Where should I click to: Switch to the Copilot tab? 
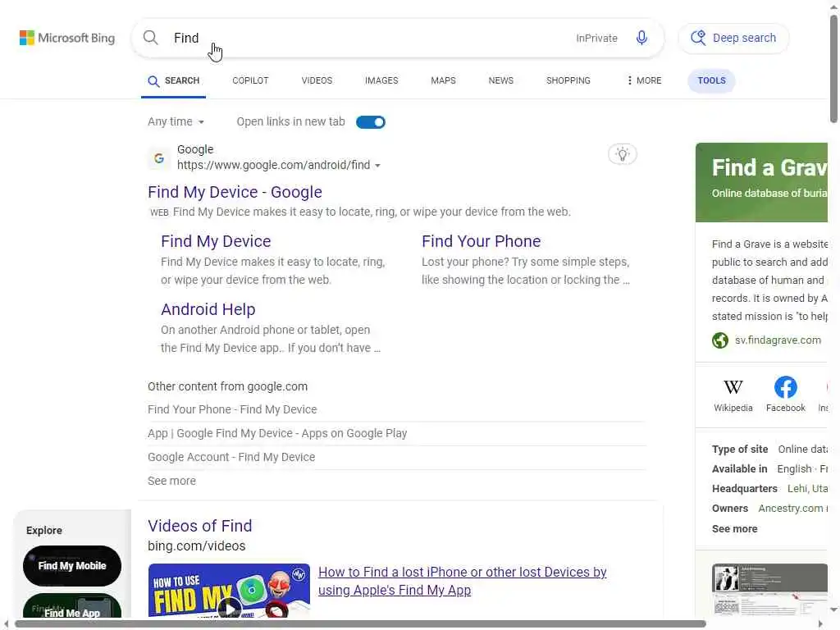point(250,80)
